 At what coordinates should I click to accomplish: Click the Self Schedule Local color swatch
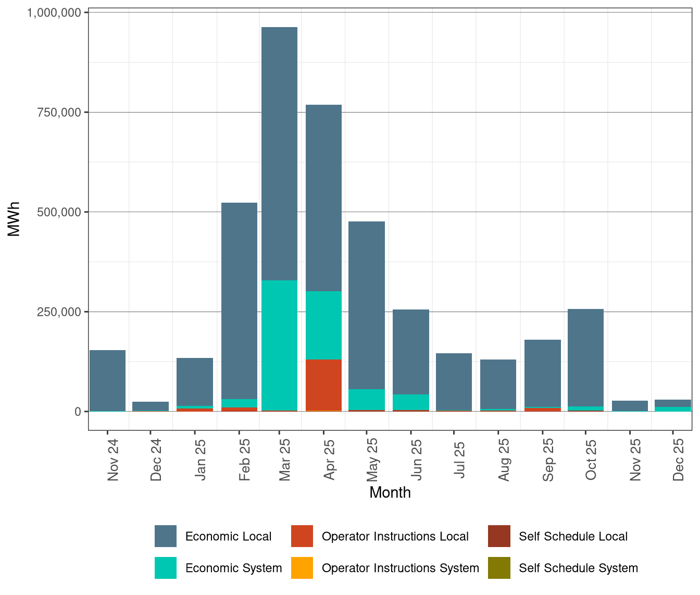coord(500,536)
